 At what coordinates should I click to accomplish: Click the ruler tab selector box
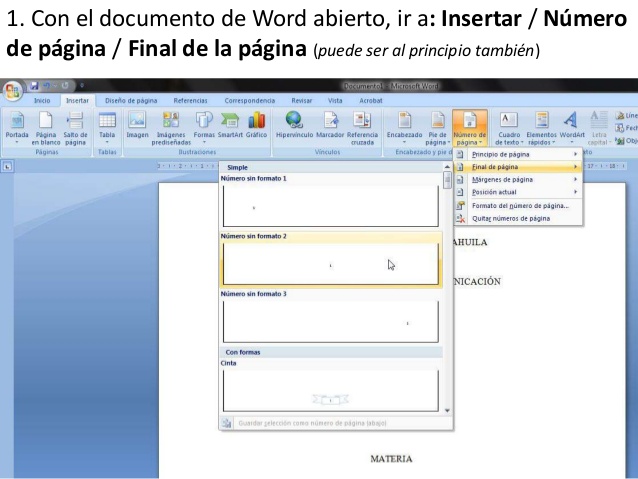coord(7,166)
